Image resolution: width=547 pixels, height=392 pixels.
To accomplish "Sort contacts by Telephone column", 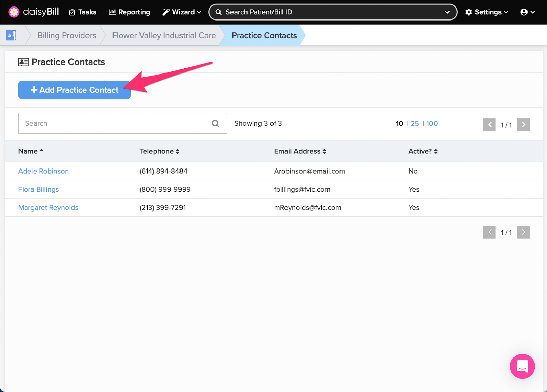I will point(159,151).
